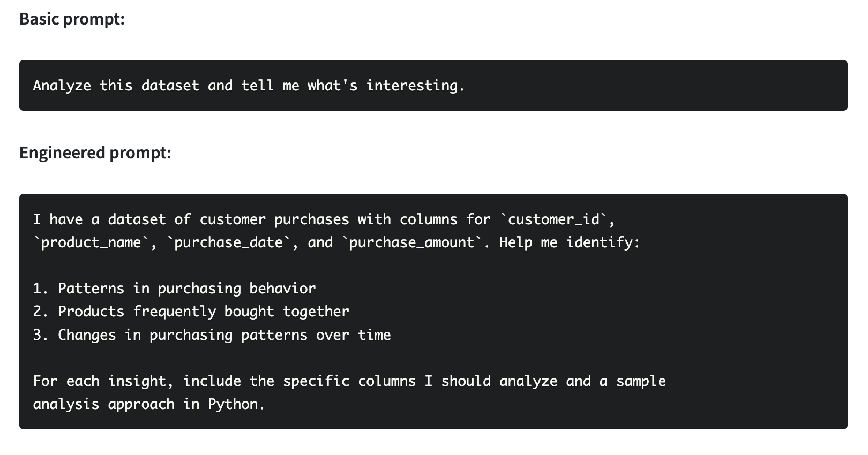The width and height of the screenshot is (868, 455).
Task: Click the word "Python." at the code block's end
Action: point(236,404)
